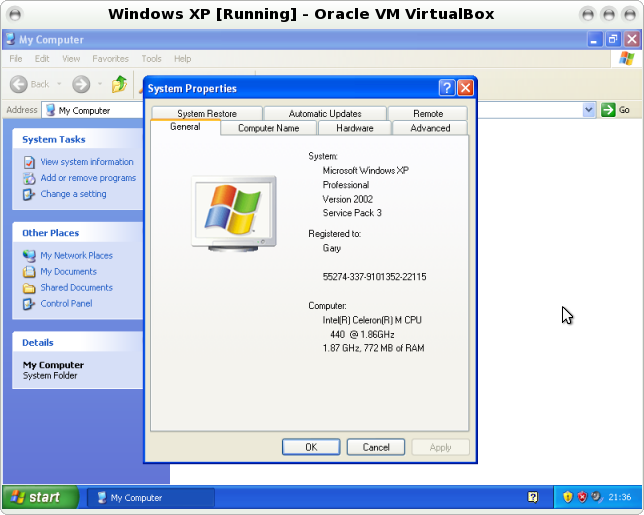This screenshot has height=515, width=644.
Task: Click the Control Panel icon in Other Places
Action: click(29, 304)
